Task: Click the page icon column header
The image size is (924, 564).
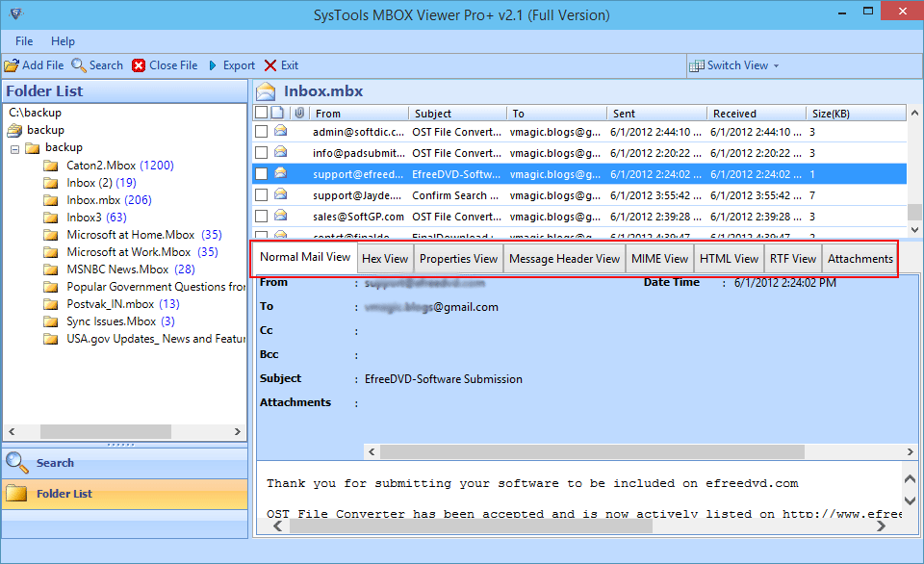Action: (x=278, y=113)
